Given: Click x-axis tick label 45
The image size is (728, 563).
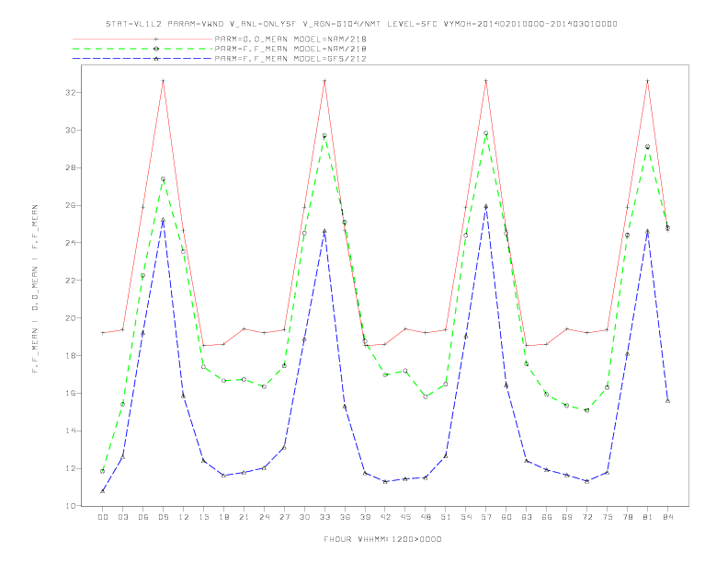Looking at the screenshot, I should click(405, 517).
